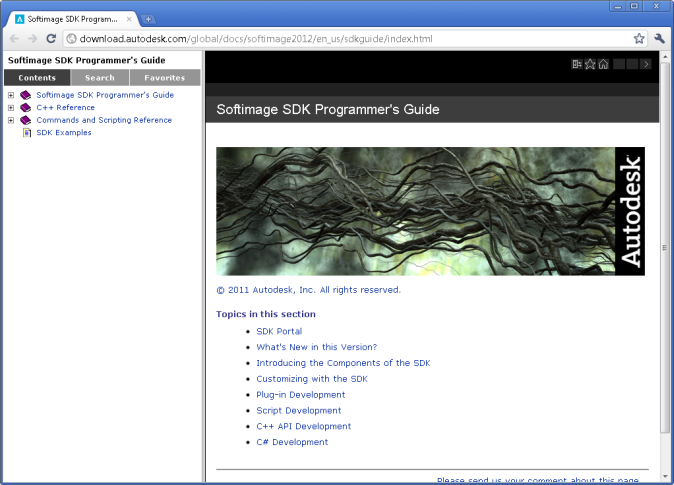Screen dimensions: 674x485
Task: Expand the C++ Reference tree node
Action: click(11, 108)
